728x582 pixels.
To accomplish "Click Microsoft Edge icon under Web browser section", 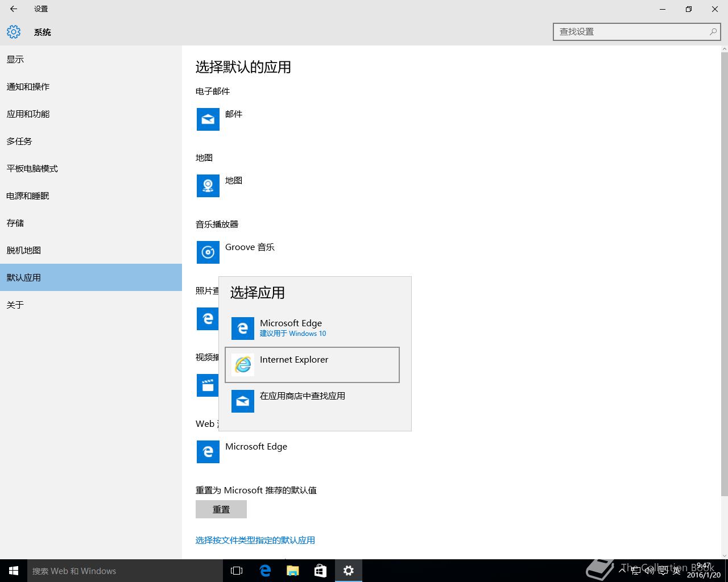I will point(208,452).
